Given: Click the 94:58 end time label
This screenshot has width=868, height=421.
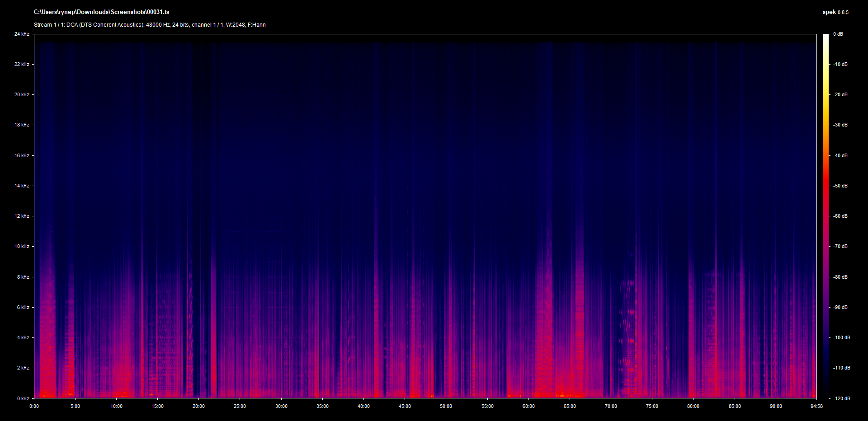Looking at the screenshot, I should 816,406.
